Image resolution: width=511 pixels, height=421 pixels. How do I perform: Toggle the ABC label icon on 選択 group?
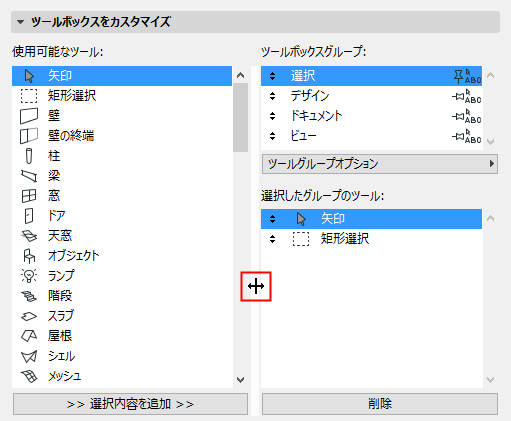473,76
